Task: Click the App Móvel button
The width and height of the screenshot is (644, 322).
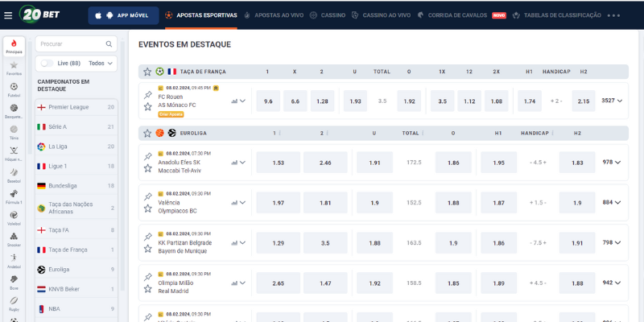Action: pyautogui.click(x=123, y=15)
